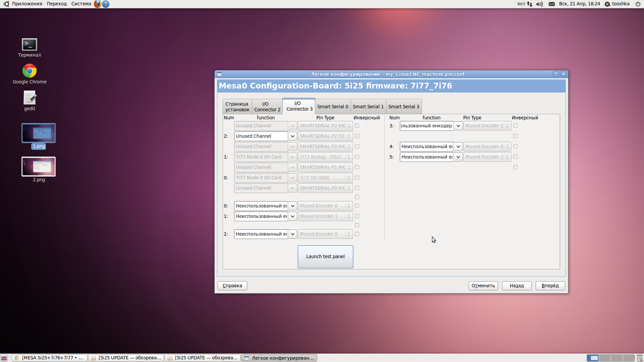This screenshot has height=362, width=644.
Task: Switch to I/O Connector 2 tab
Action: 267,107
